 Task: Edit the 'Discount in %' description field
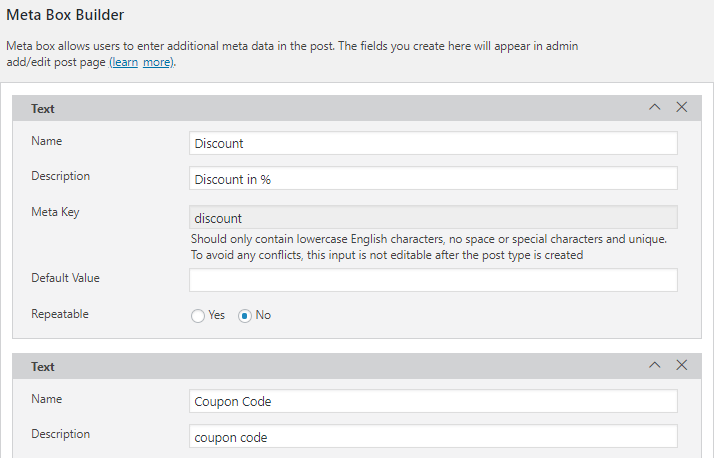[433, 178]
